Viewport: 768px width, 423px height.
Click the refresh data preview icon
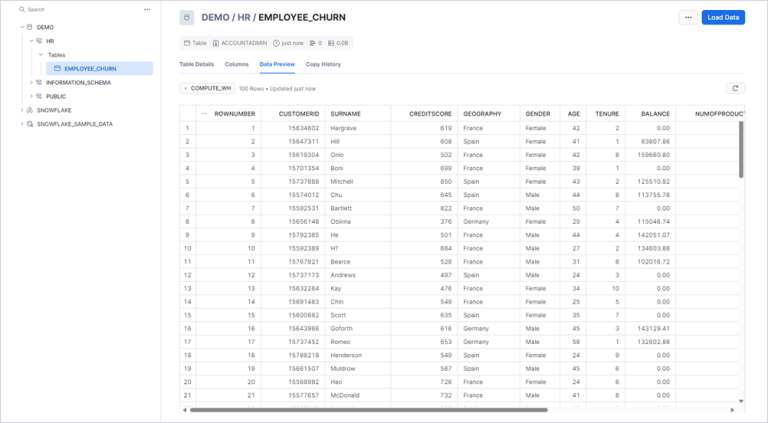pyautogui.click(x=735, y=88)
